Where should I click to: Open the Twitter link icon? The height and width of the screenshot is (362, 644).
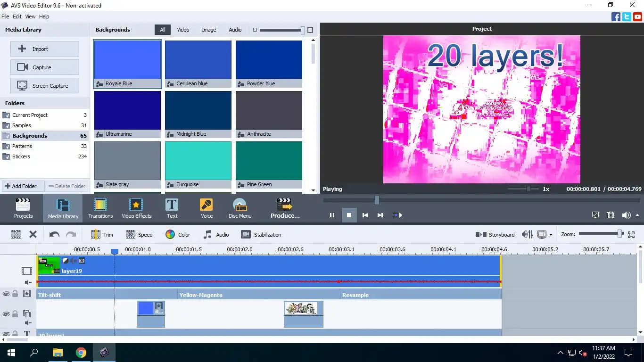pyautogui.click(x=627, y=16)
